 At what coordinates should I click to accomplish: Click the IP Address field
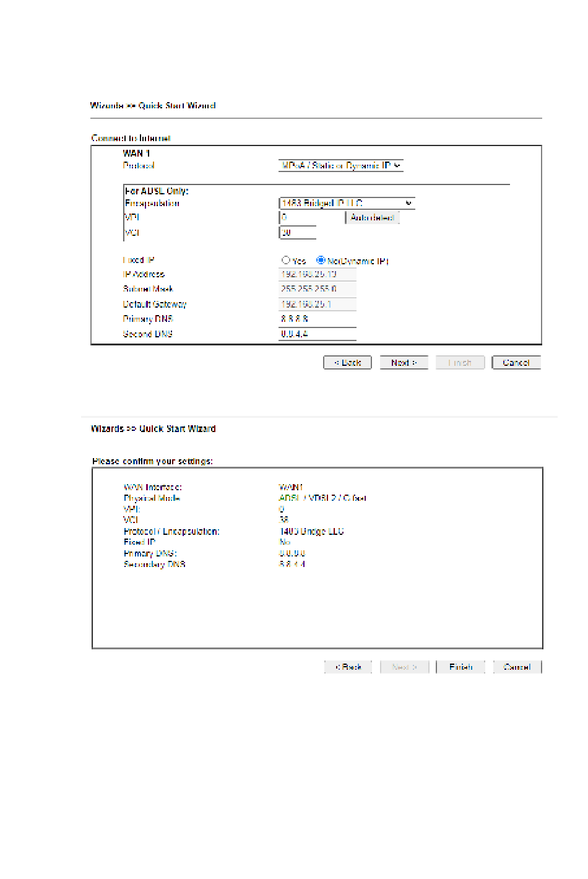[318, 274]
